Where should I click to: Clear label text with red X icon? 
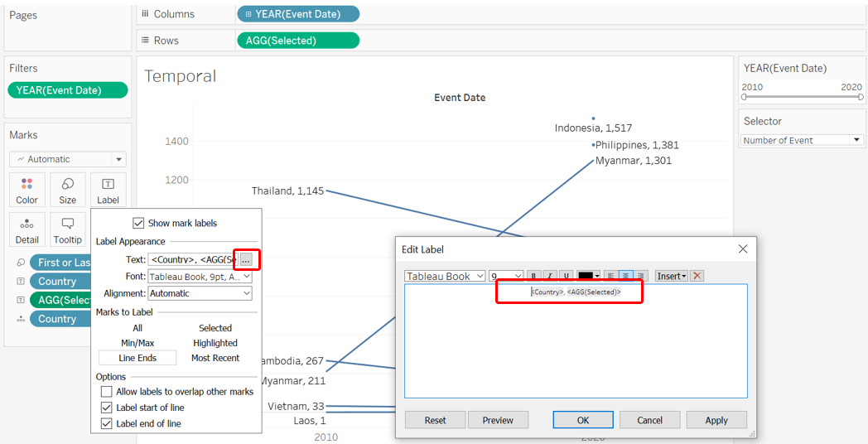click(x=697, y=276)
